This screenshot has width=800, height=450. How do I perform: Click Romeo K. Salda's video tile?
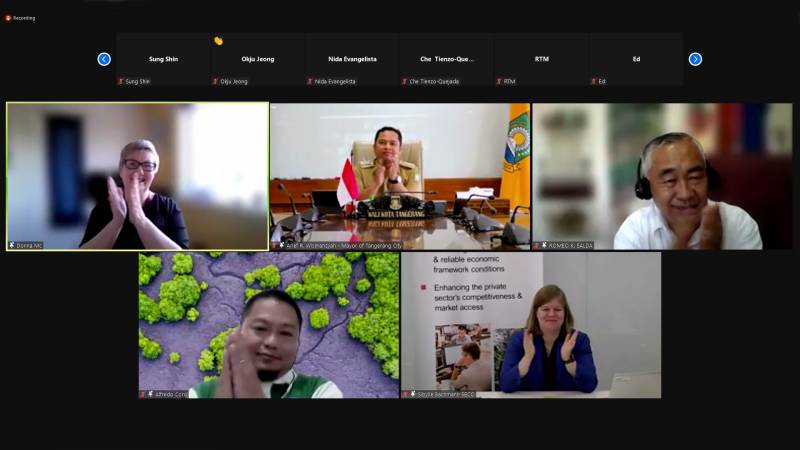(x=662, y=176)
